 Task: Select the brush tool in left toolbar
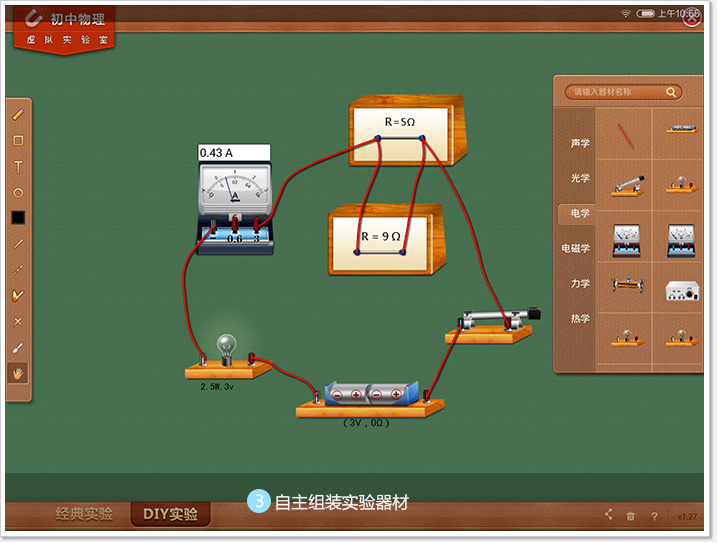pos(18,348)
